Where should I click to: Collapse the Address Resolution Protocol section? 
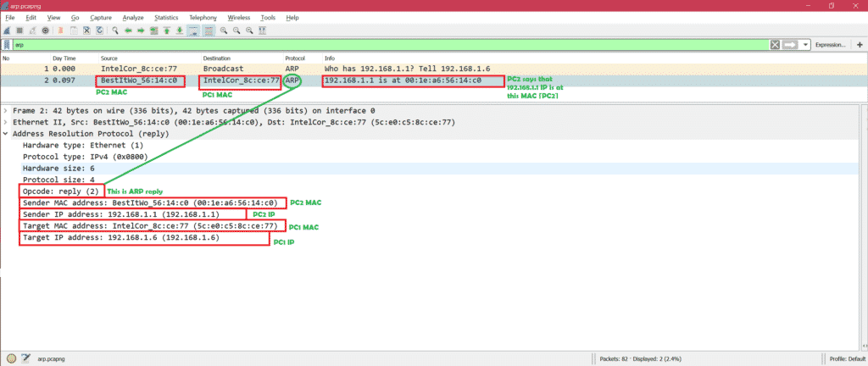6,134
